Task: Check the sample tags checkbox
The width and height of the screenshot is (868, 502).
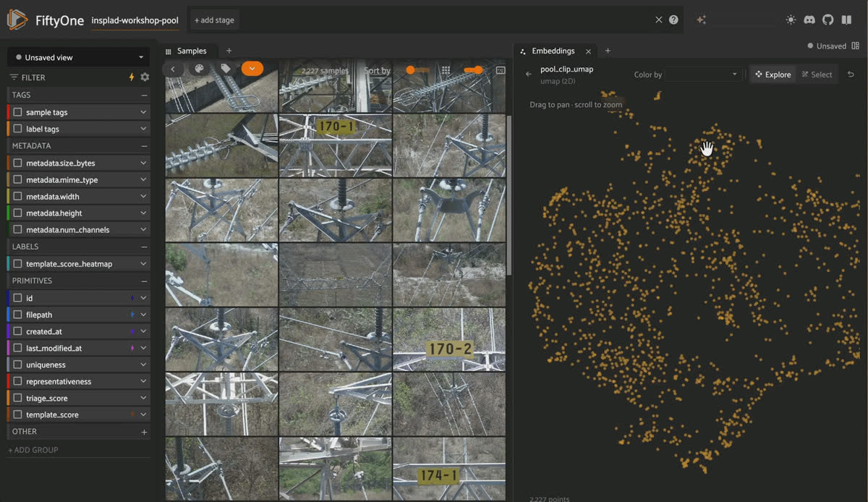Action: 17,112
